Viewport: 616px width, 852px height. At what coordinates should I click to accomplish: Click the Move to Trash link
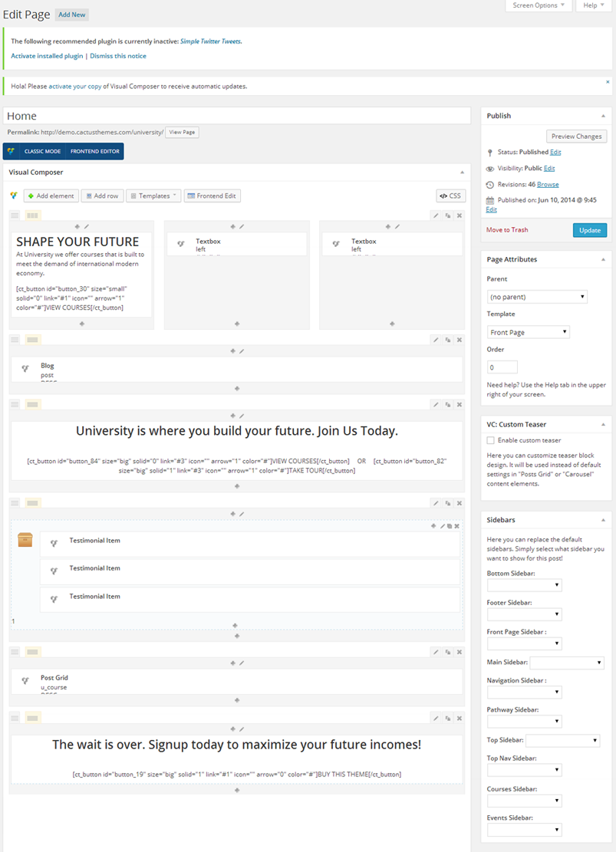pyautogui.click(x=507, y=230)
